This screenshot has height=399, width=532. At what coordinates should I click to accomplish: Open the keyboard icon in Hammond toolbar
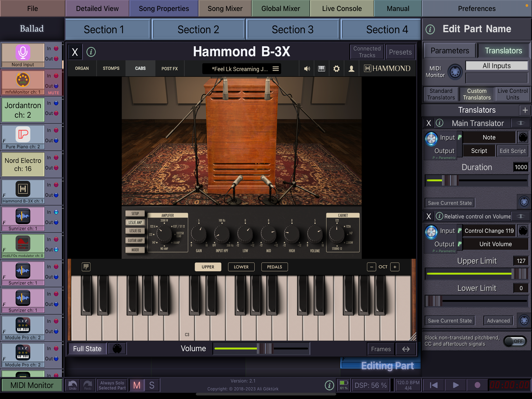(321, 69)
